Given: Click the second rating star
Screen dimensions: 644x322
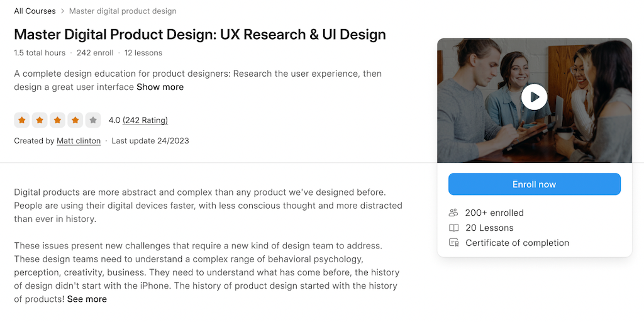Looking at the screenshot, I should click(40, 119).
